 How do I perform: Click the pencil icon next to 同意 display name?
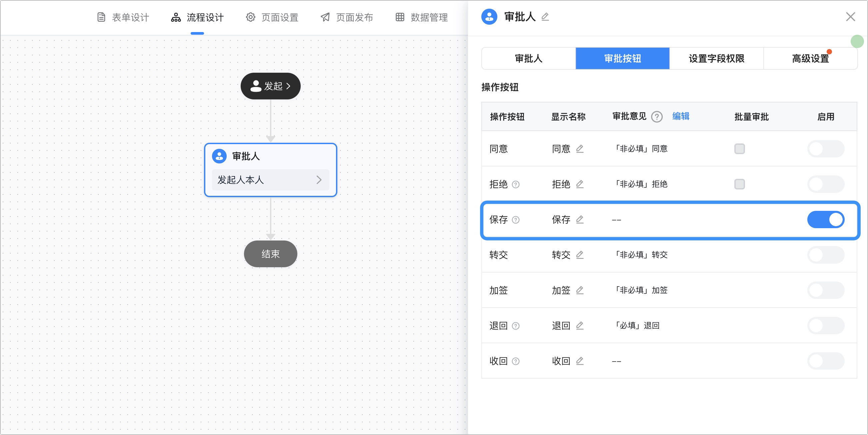580,149
